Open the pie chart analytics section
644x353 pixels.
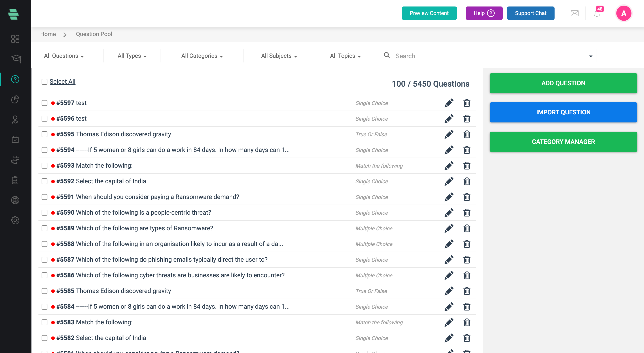point(15,99)
